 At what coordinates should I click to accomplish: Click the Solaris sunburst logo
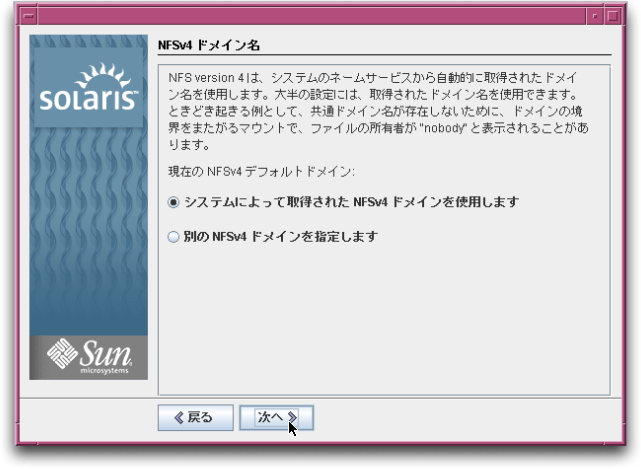click(x=104, y=75)
